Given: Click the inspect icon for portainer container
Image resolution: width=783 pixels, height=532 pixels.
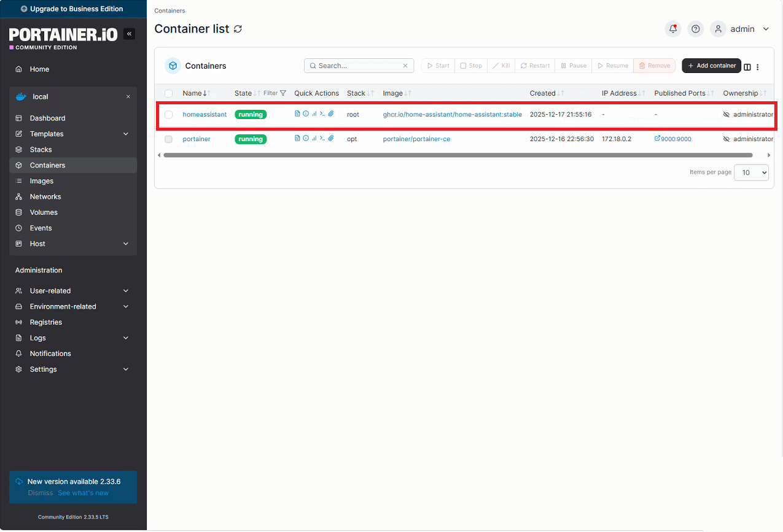Looking at the screenshot, I should pyautogui.click(x=306, y=139).
